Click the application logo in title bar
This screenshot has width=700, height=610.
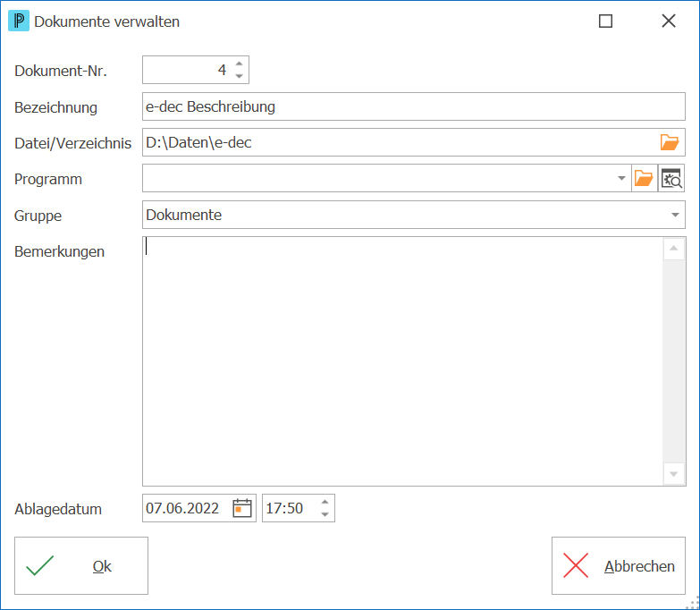click(x=19, y=21)
